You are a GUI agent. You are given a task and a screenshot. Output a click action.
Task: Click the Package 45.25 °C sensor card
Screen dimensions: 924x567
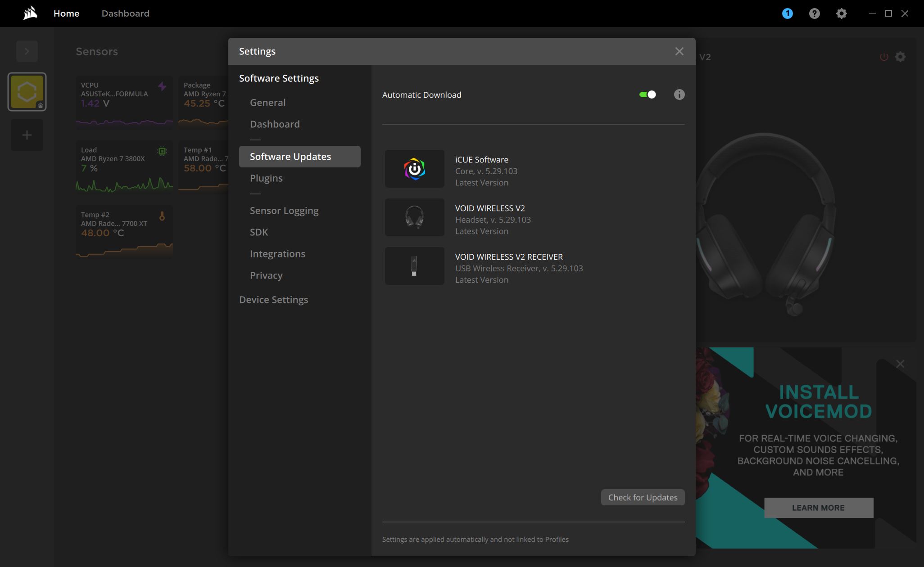[x=204, y=103]
